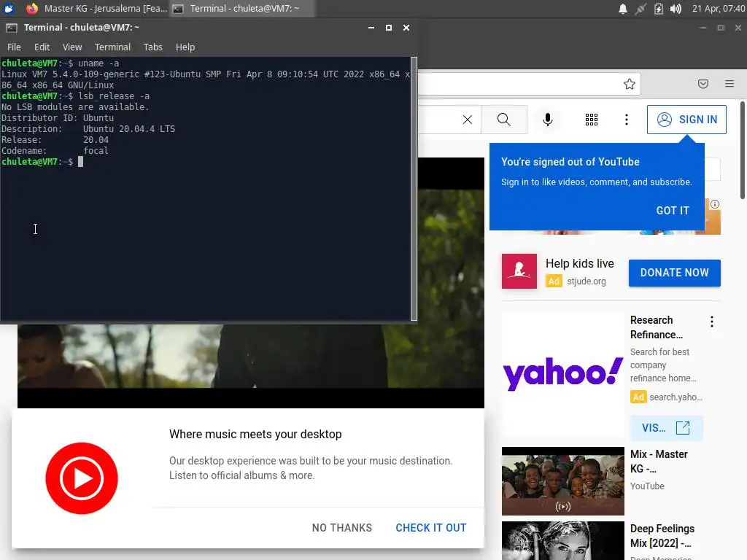The width and height of the screenshot is (747, 560).
Task: Open the File menu in Terminal
Action: tap(14, 47)
